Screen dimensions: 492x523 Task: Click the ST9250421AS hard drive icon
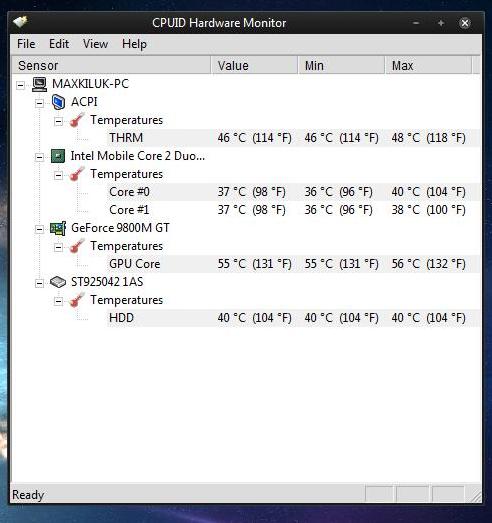[58, 282]
